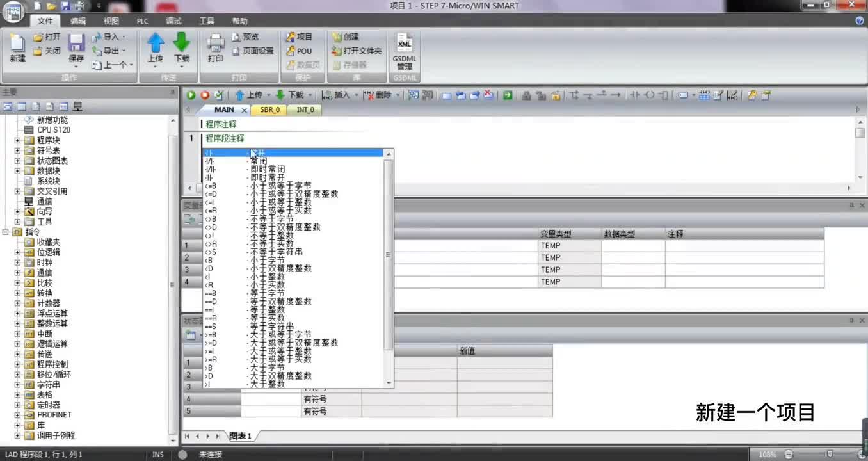Click the 打印 printer icon
Image resolution: width=868 pixels, height=461 pixels.
pos(216,43)
